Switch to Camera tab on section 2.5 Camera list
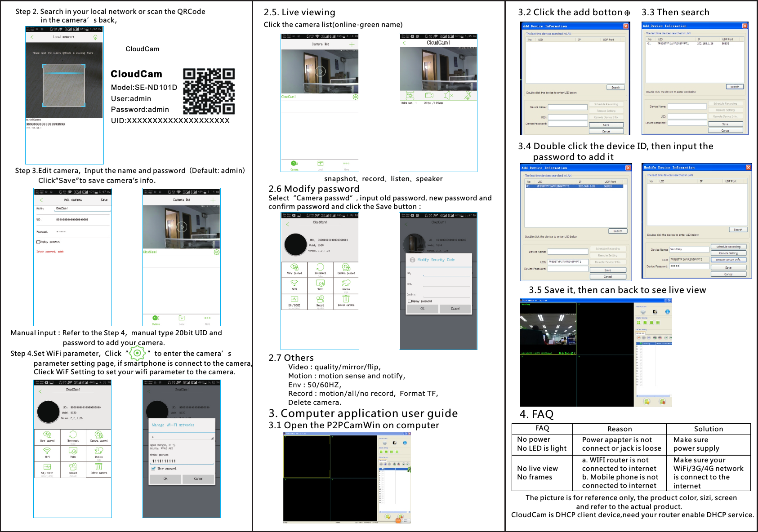The height and width of the screenshot is (532, 758). (294, 165)
